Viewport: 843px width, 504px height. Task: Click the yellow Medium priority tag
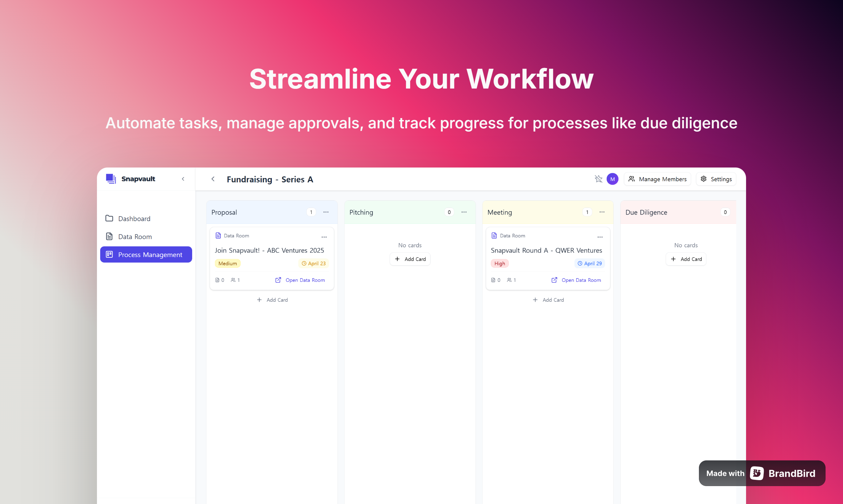[227, 263]
